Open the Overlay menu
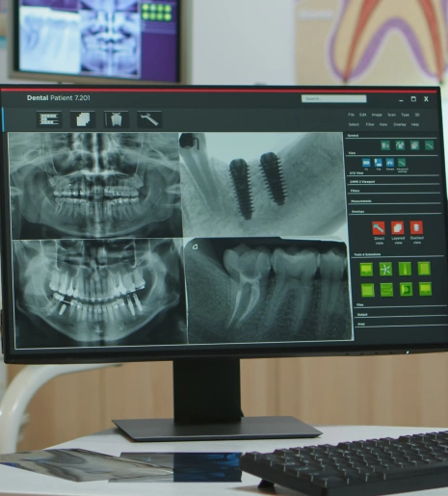Viewport: 448px width, 496px height. 400,124
